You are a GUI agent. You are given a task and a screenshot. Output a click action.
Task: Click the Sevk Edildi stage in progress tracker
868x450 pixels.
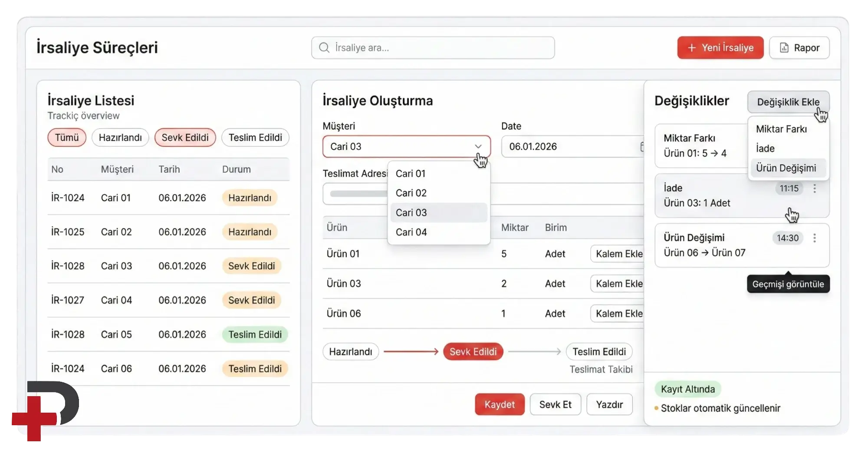(x=473, y=352)
